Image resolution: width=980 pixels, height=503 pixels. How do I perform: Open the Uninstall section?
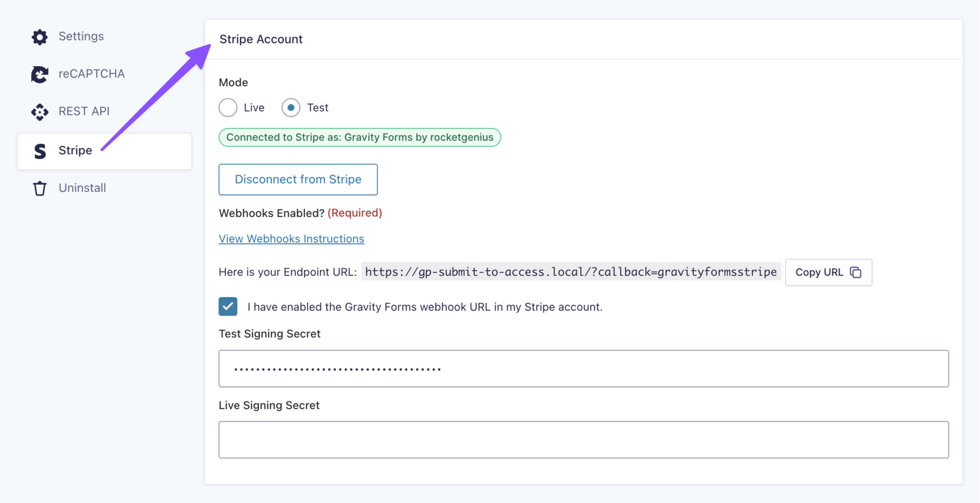pos(82,188)
